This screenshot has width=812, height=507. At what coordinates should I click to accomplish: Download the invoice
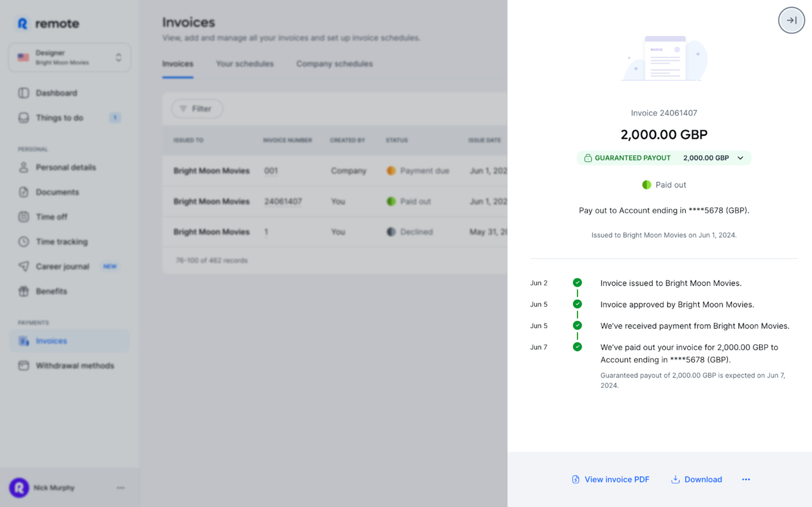[x=696, y=479]
